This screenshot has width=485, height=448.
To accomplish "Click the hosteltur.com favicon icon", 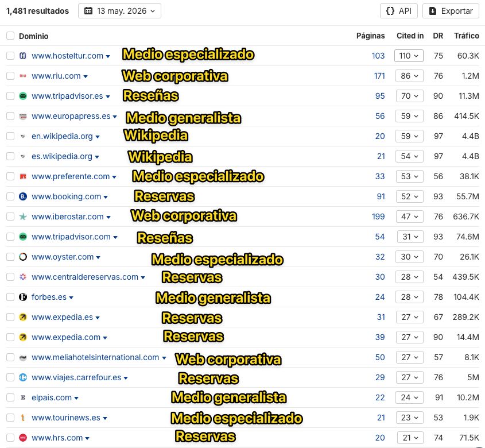I will point(23,56).
